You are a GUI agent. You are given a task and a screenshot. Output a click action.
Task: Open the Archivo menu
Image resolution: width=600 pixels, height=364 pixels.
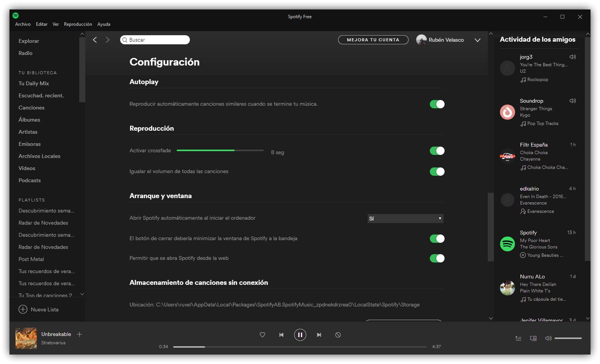23,24
